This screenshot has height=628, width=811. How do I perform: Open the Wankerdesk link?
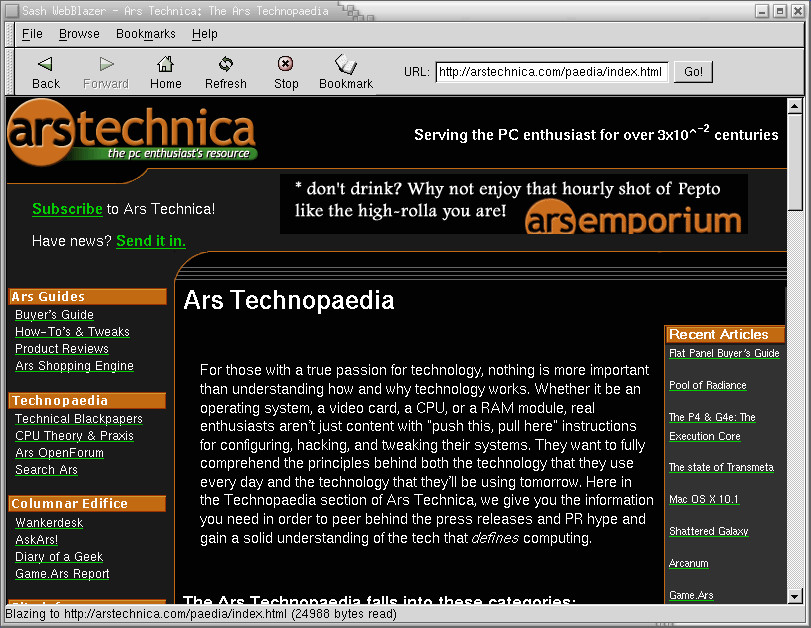pyautogui.click(x=49, y=523)
